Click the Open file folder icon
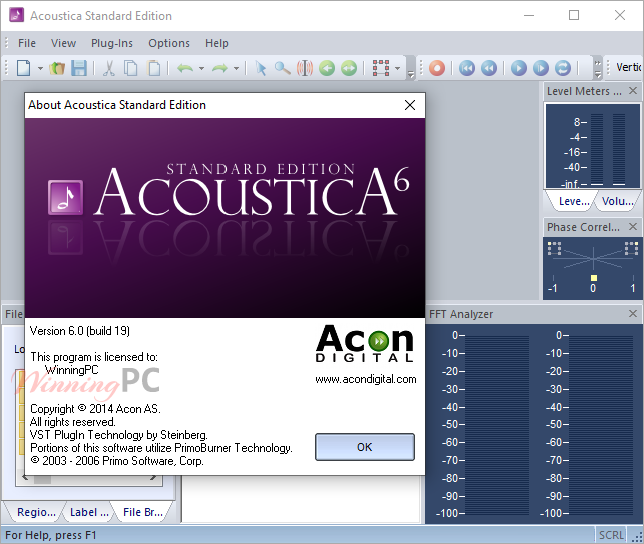The width and height of the screenshot is (644, 544). pos(57,68)
